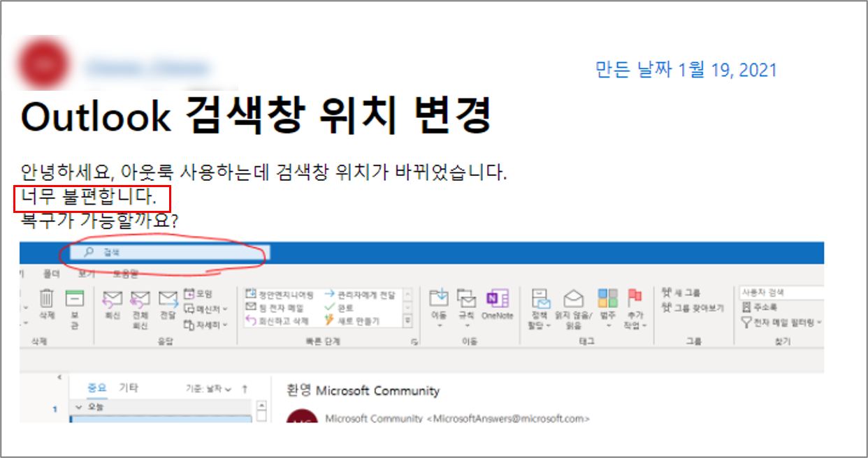This screenshot has height=458, width=868.
Task: Open the 주소록 address book
Action: tap(758, 307)
